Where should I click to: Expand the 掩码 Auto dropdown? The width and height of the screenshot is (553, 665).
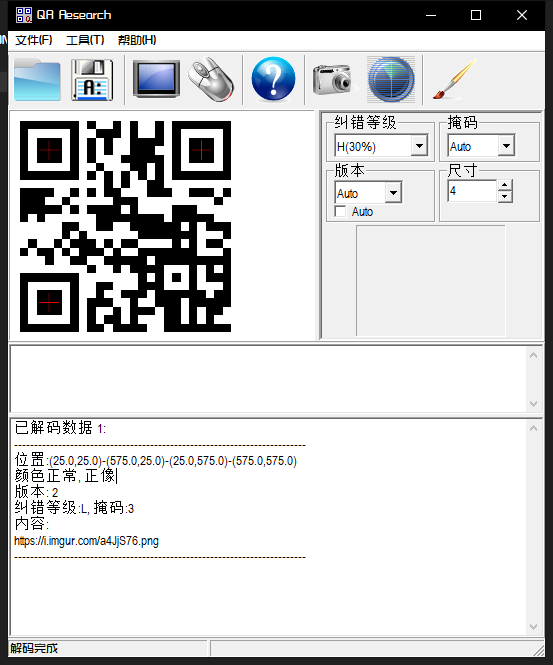point(506,146)
